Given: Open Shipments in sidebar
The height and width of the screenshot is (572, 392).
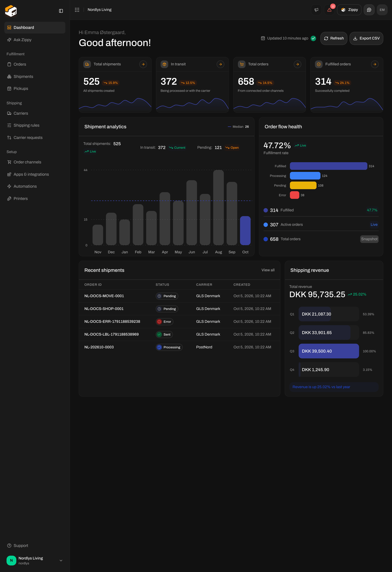Looking at the screenshot, I should (35, 77).
